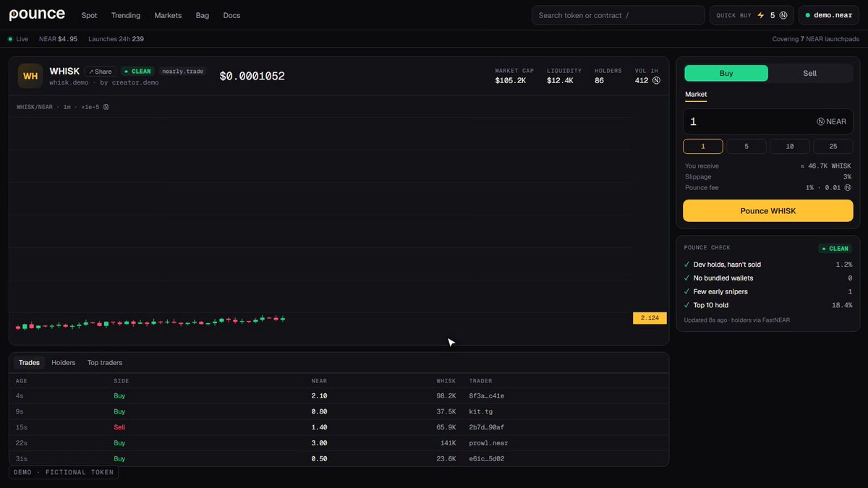Click the NEAR symbol in the amount field
The width and height of the screenshot is (868, 488).
pyautogui.click(x=821, y=121)
